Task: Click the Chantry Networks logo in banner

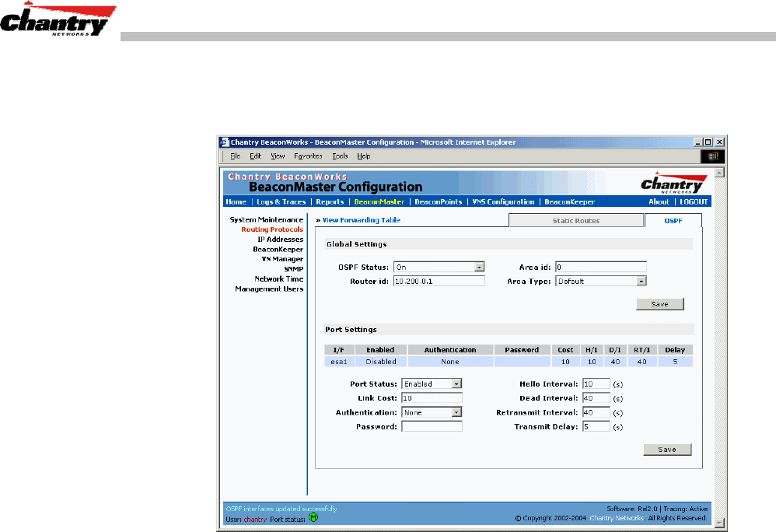Action: tap(673, 184)
